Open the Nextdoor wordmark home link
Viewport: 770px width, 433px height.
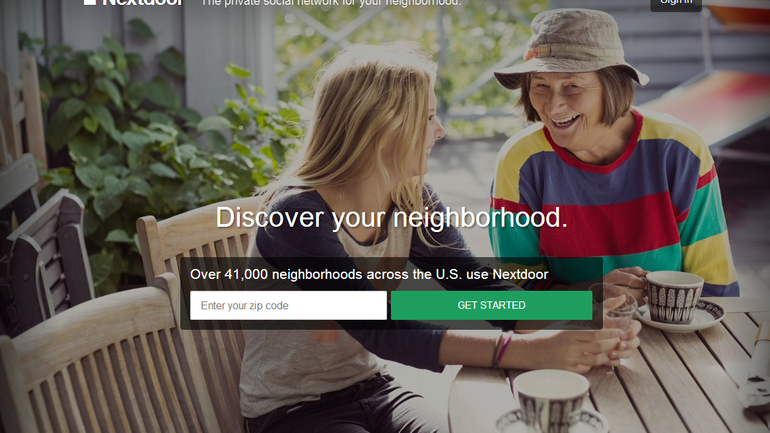point(142,2)
